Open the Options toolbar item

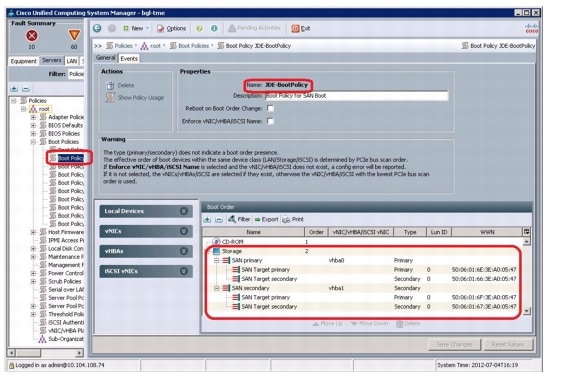click(x=172, y=28)
